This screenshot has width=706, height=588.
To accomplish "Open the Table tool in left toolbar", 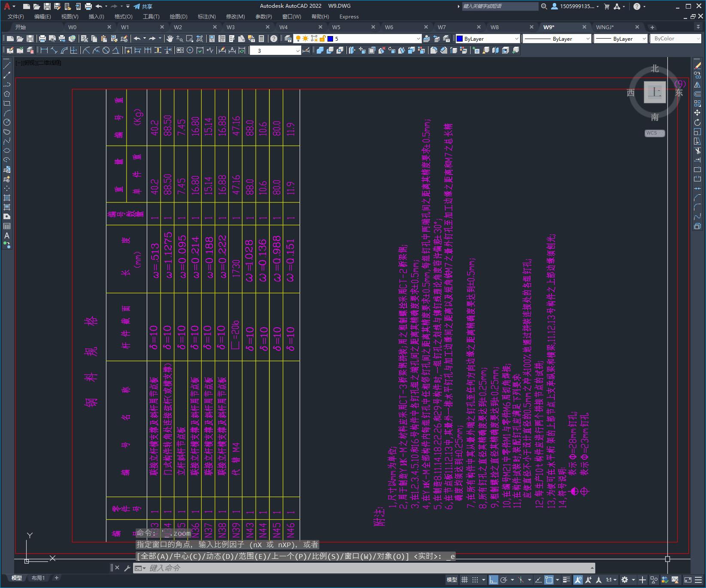I will (x=7, y=226).
